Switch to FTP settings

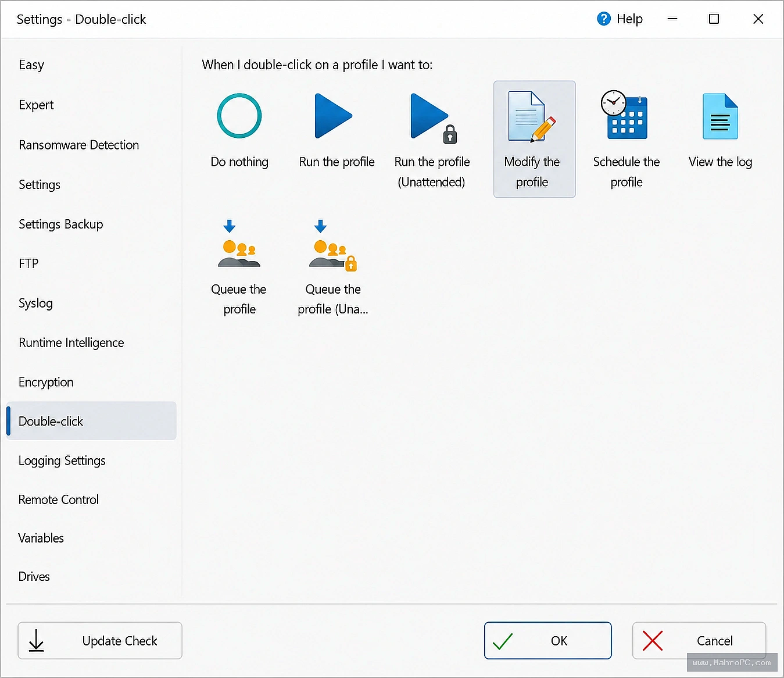91,264
